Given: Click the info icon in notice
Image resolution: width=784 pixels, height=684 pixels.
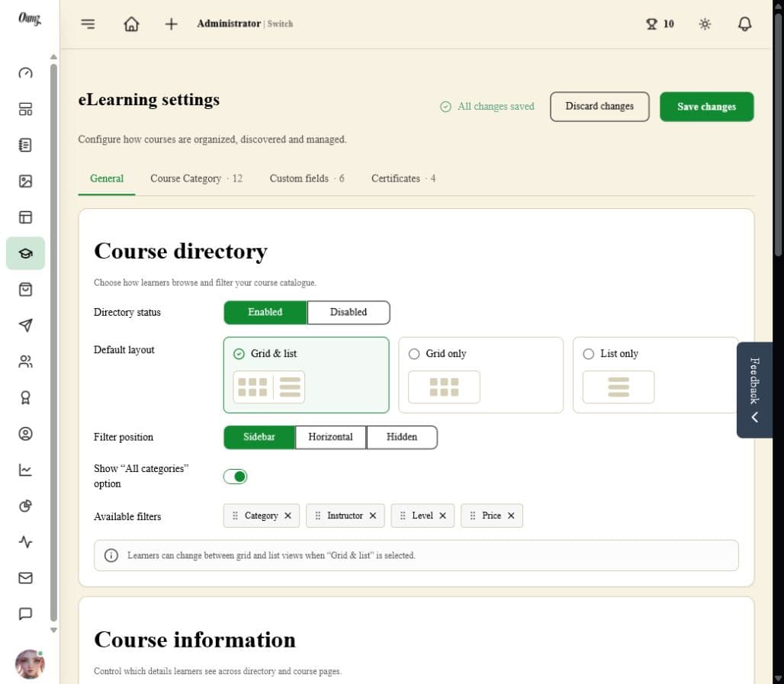Looking at the screenshot, I should (x=111, y=555).
